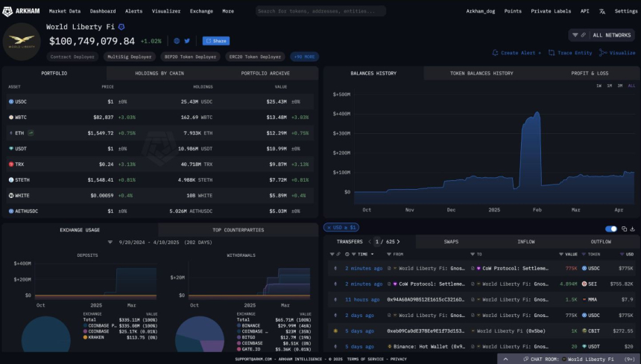The width and height of the screenshot is (641, 364).
Task: Select the 1M range on balances chart
Action: tap(609, 86)
